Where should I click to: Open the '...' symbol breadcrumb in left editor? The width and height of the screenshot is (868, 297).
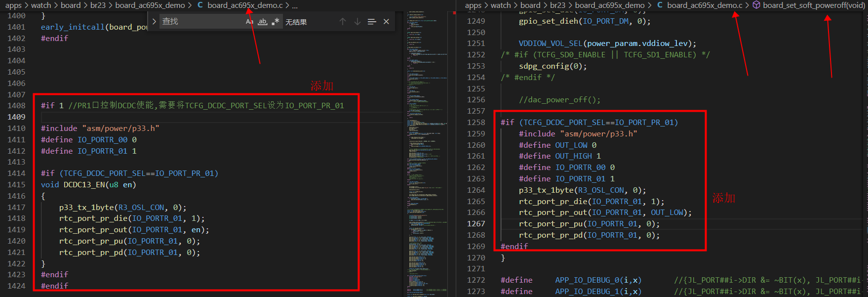295,5
